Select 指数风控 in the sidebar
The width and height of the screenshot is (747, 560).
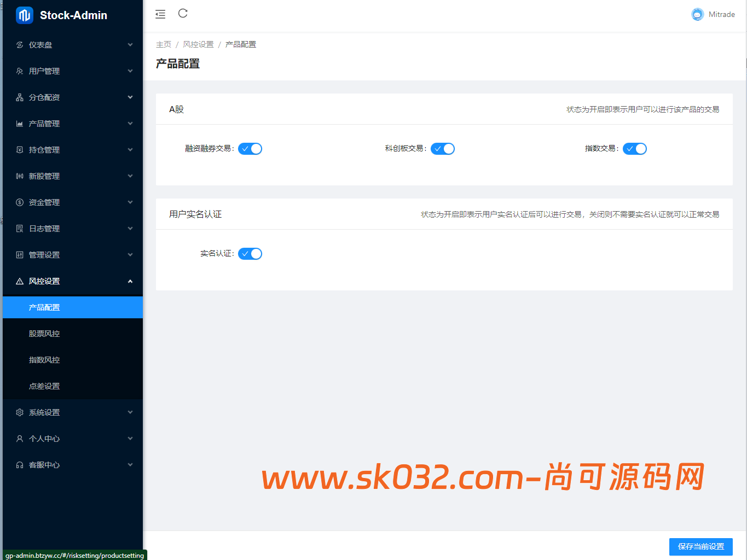tap(43, 359)
